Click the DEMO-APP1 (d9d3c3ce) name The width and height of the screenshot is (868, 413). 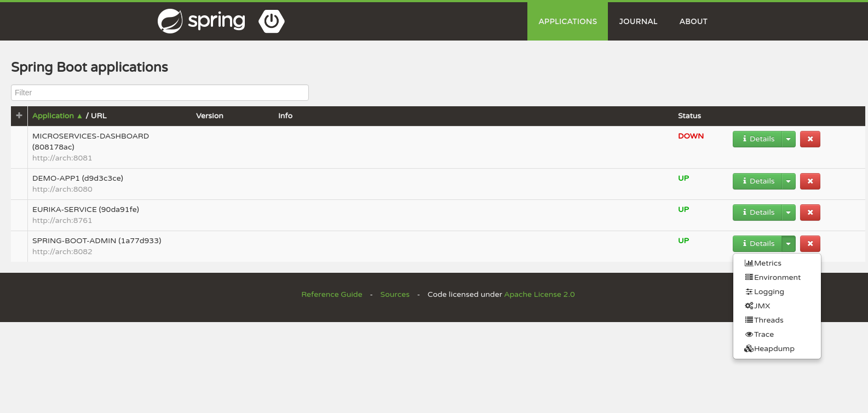point(78,178)
